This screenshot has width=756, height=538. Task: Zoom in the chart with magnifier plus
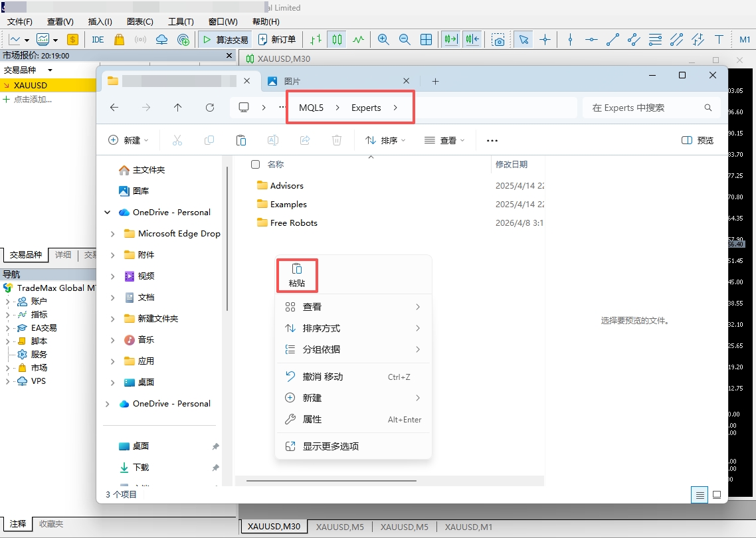pos(383,40)
